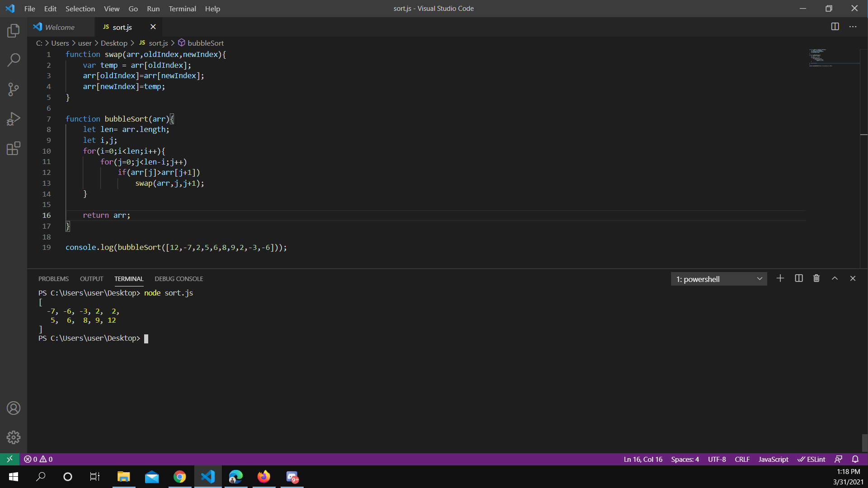Click JavaScript language mode in status bar
The height and width of the screenshot is (488, 868).
(773, 459)
